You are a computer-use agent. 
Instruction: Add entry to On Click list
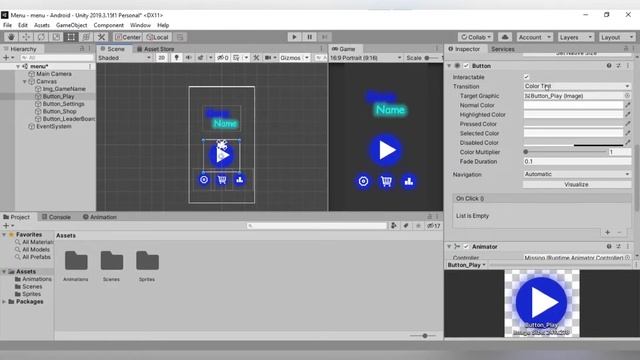tap(608, 232)
